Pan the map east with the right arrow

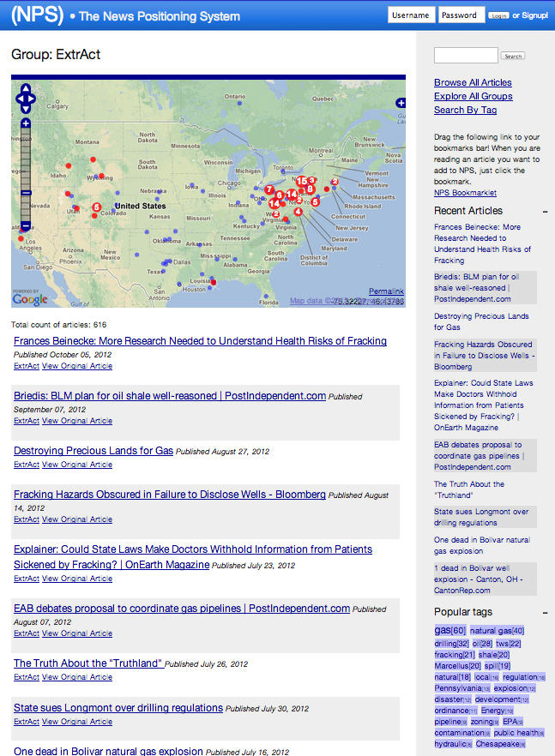[32, 99]
